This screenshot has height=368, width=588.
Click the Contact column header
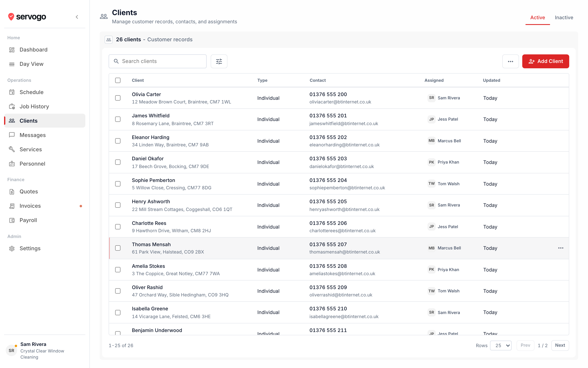tap(317, 80)
